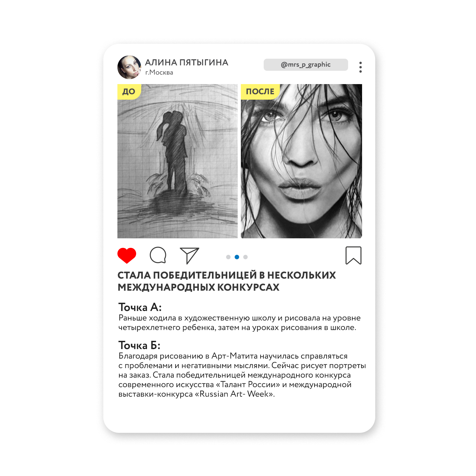Click Alina Pyatygina's profile avatar
The image size is (476, 476).
(129, 67)
